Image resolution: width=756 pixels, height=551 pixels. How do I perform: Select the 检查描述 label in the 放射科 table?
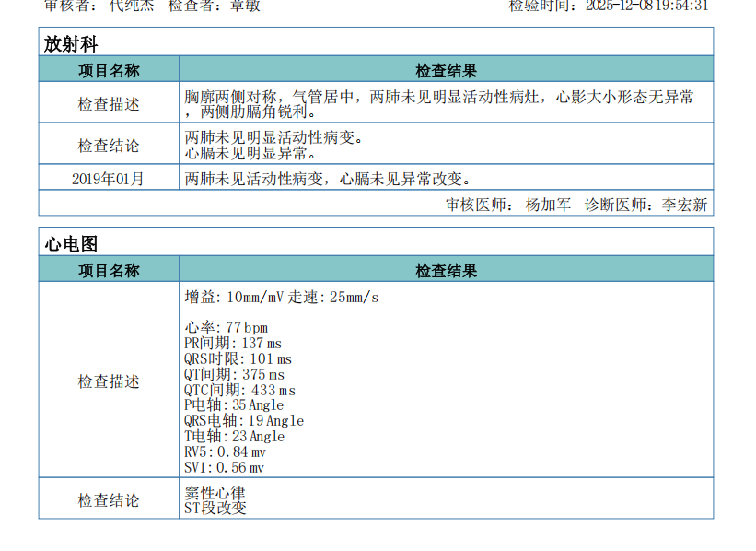point(109,104)
